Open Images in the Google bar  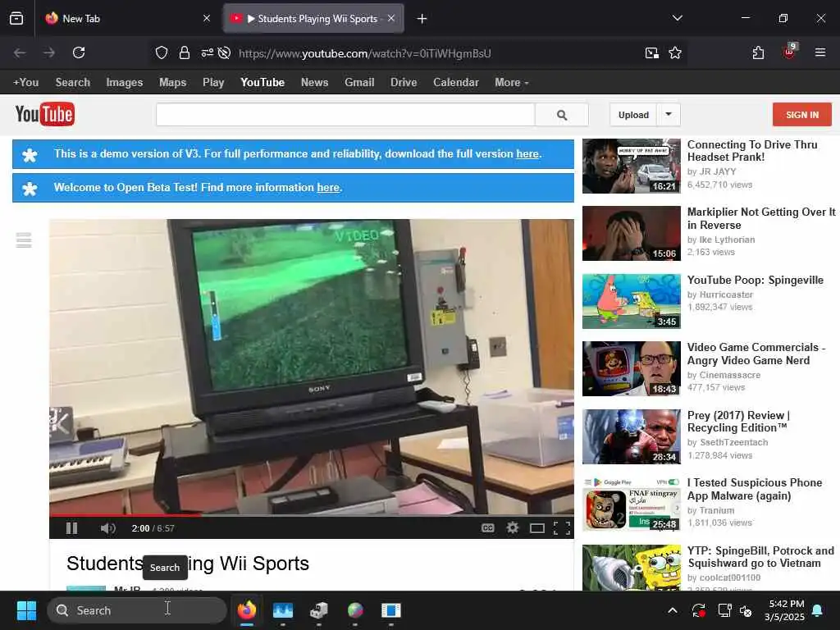coord(125,83)
